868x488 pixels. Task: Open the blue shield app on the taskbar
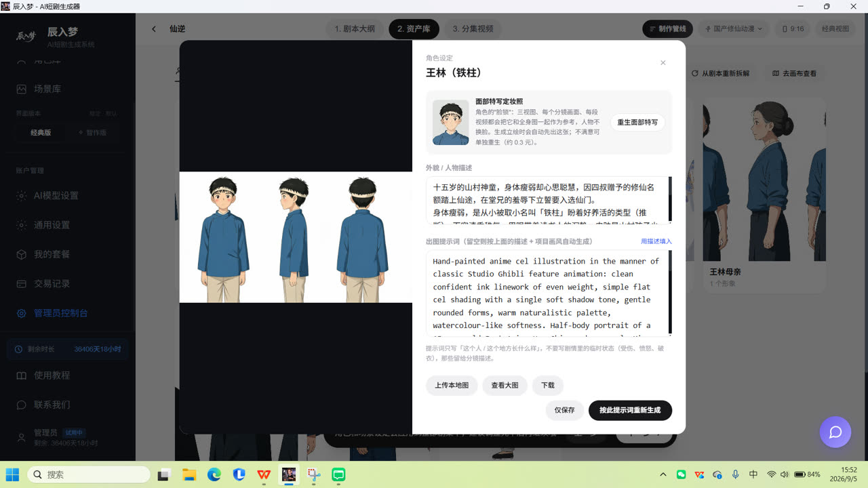[x=239, y=474]
